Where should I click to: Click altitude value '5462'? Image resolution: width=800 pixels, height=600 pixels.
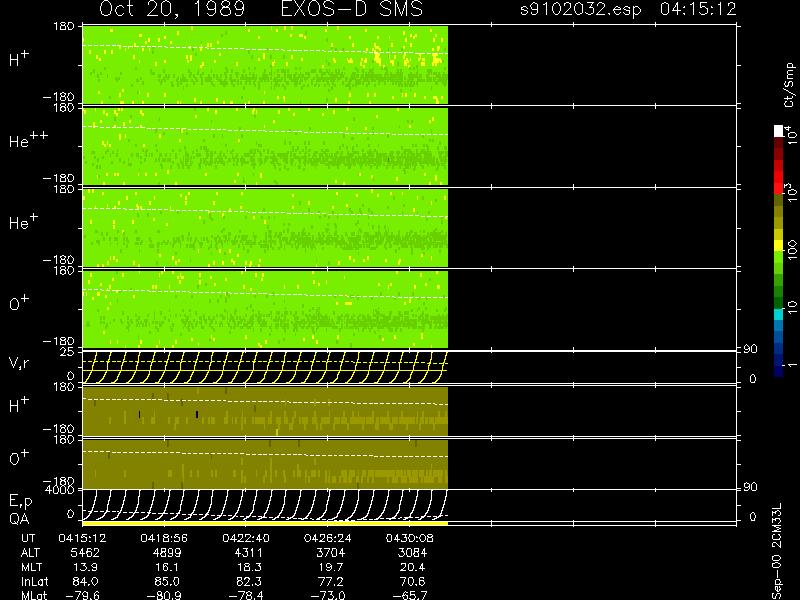pyautogui.click(x=85, y=553)
